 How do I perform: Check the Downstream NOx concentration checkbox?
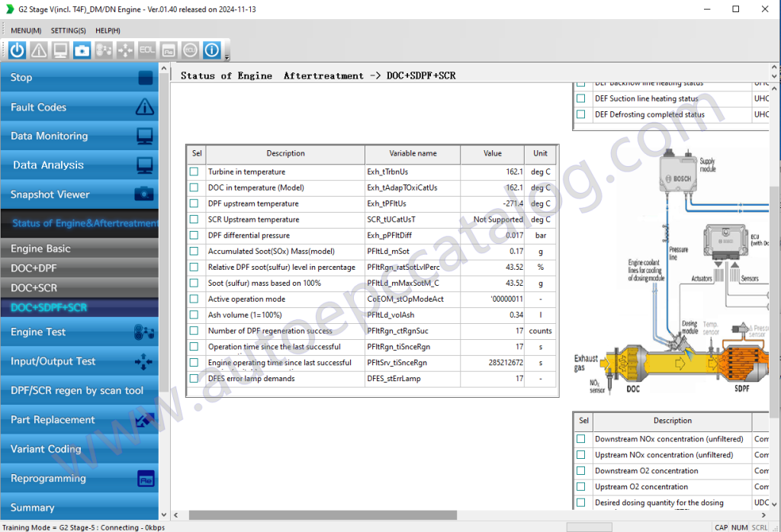point(580,438)
